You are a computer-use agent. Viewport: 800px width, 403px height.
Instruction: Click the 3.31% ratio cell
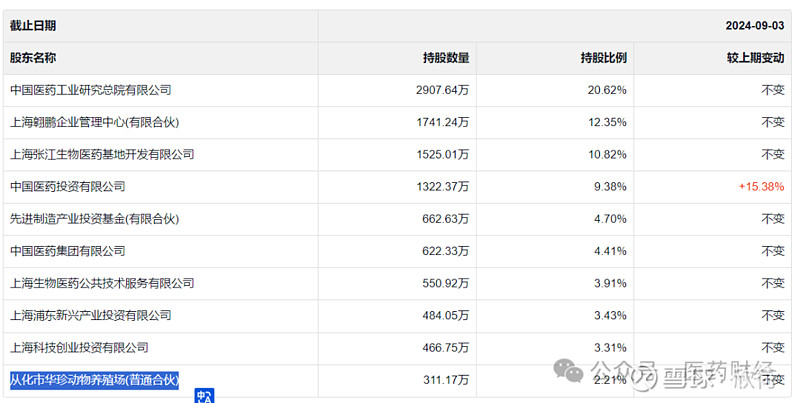(610, 347)
